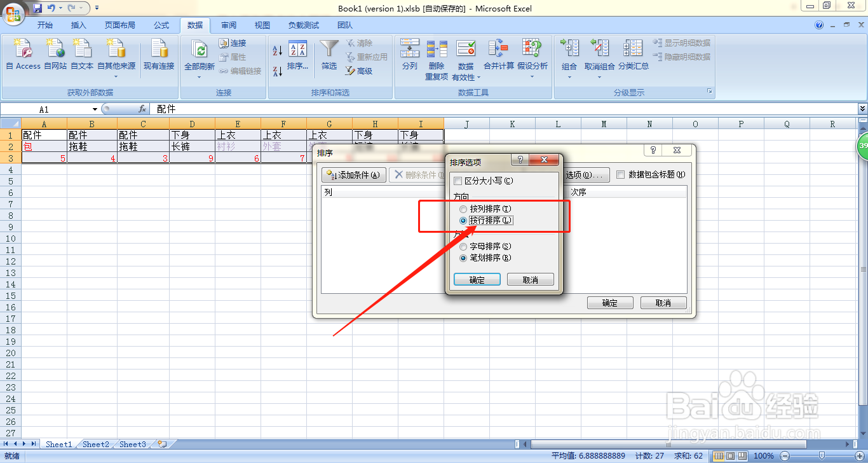Click the 添加条件 add condition button

point(353,175)
